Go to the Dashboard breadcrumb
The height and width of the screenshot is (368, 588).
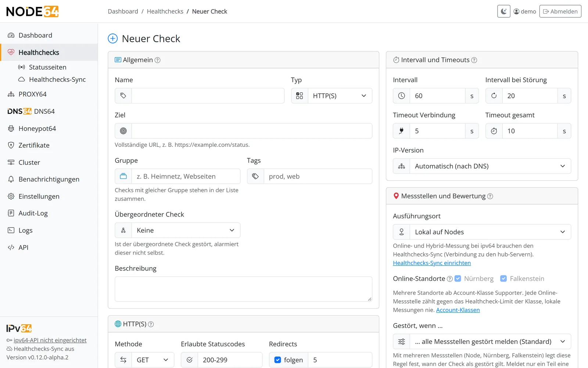(x=123, y=11)
